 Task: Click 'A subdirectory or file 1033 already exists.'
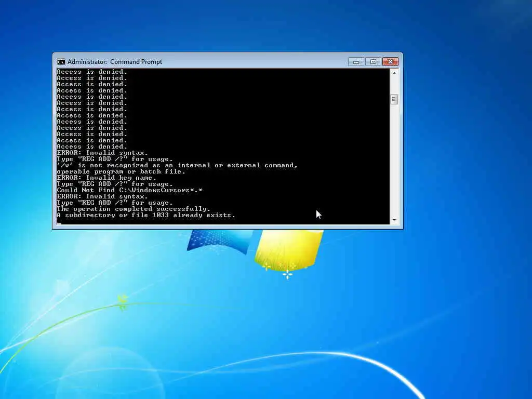click(x=146, y=215)
